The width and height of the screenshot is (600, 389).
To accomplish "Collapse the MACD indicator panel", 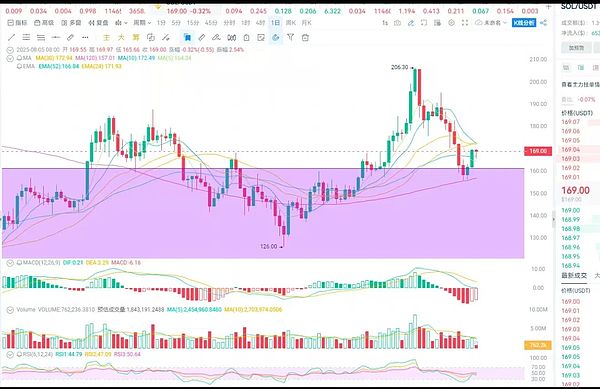I will [10, 263].
